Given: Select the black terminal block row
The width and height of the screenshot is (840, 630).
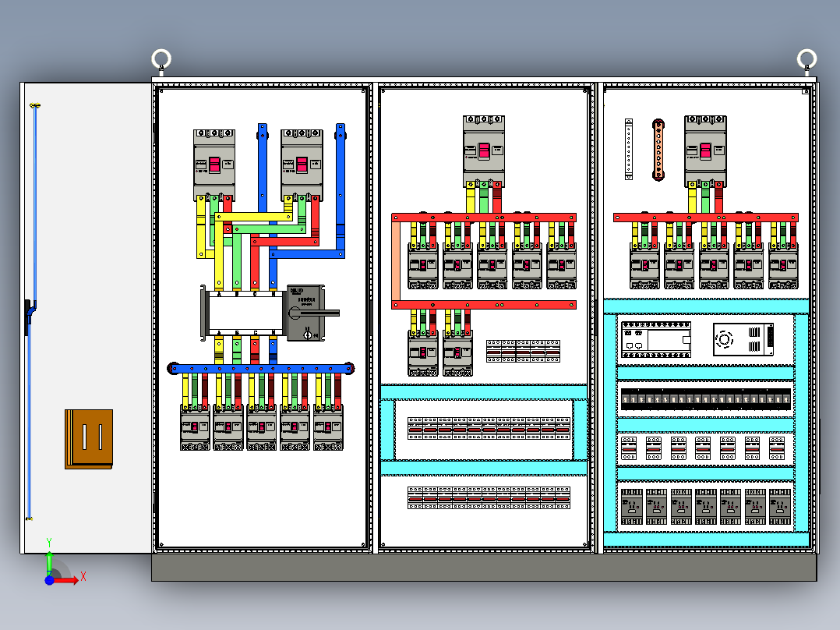Looking at the screenshot, I should (x=705, y=399).
